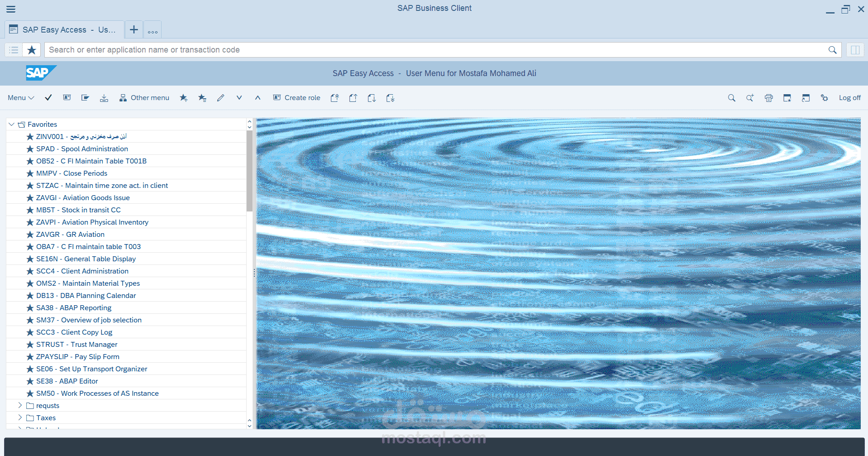Open the tab overflow ellipsis menu

(153, 30)
